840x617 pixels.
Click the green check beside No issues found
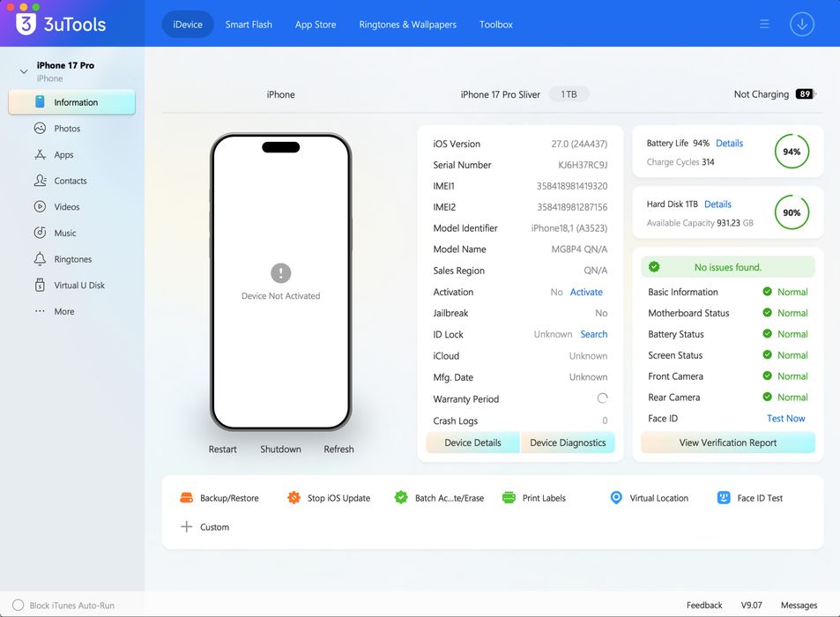pyautogui.click(x=654, y=267)
